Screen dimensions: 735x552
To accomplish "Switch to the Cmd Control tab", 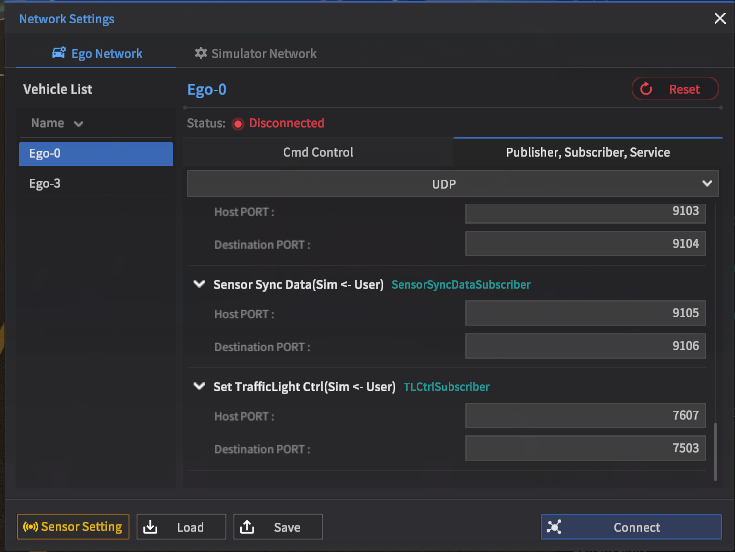I will click(x=318, y=152).
